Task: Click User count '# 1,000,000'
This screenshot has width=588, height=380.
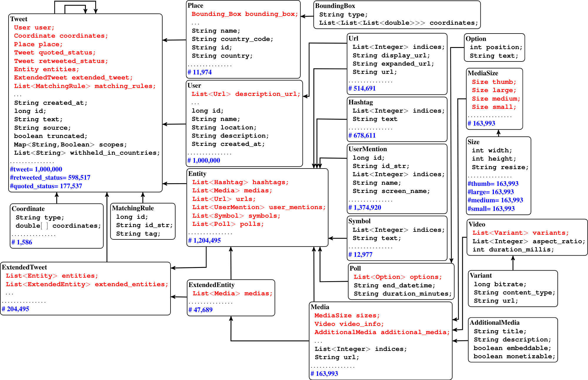Action: coord(204,161)
